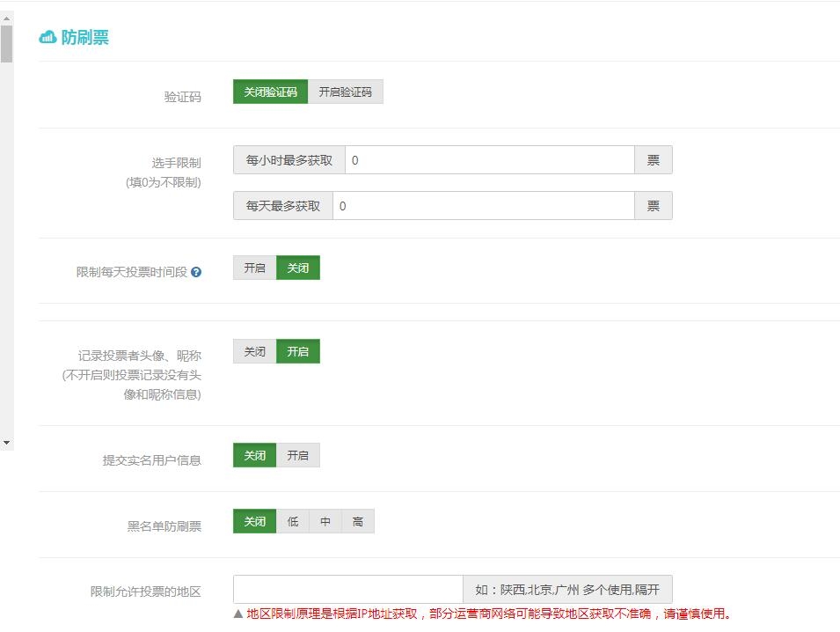Click the vertical scrollbar thumb

point(6,44)
